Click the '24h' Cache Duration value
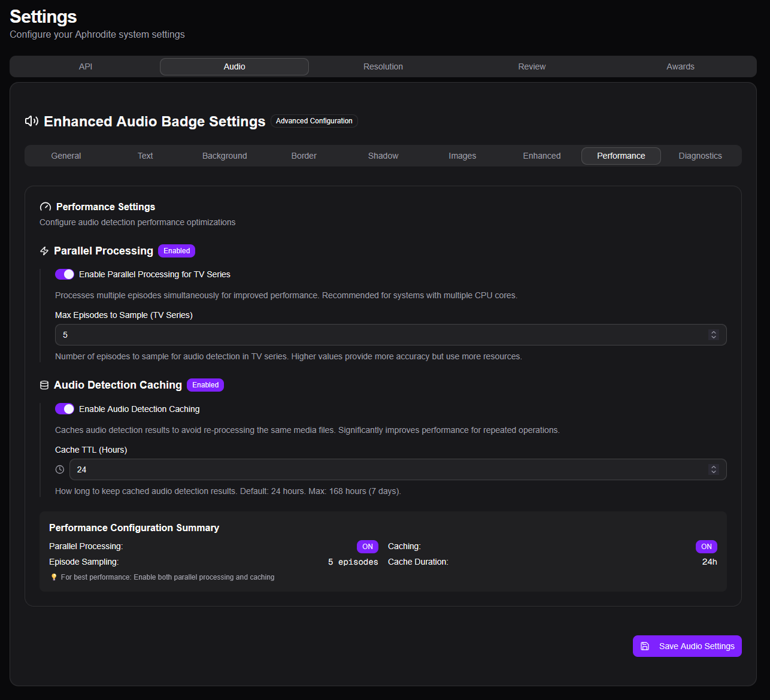Screen dimensions: 770x700 tap(710, 562)
